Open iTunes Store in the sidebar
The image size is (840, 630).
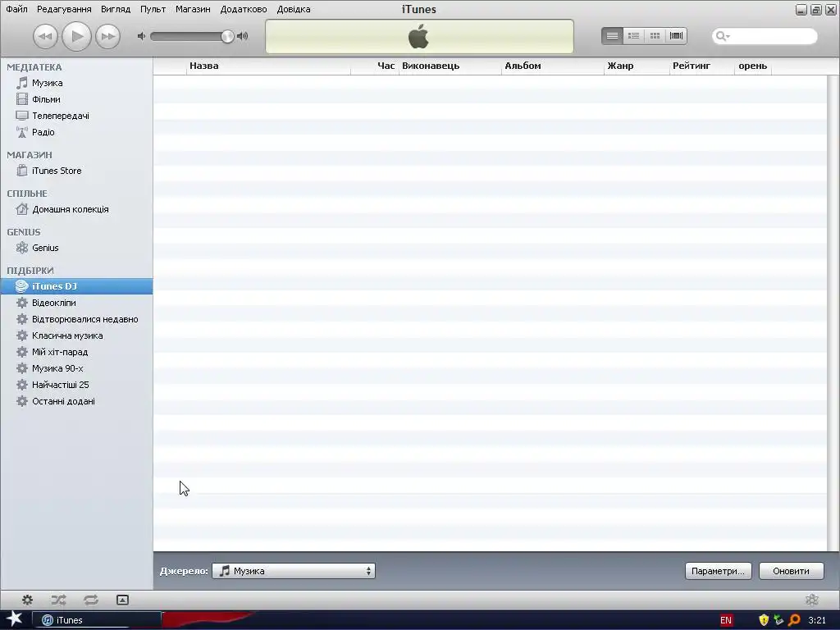[76, 171]
